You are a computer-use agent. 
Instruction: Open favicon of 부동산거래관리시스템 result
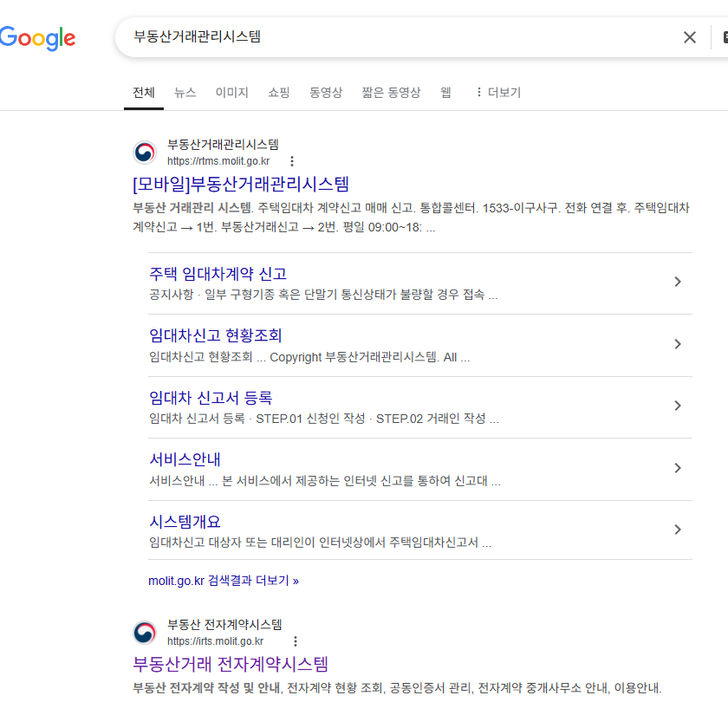[x=145, y=153]
